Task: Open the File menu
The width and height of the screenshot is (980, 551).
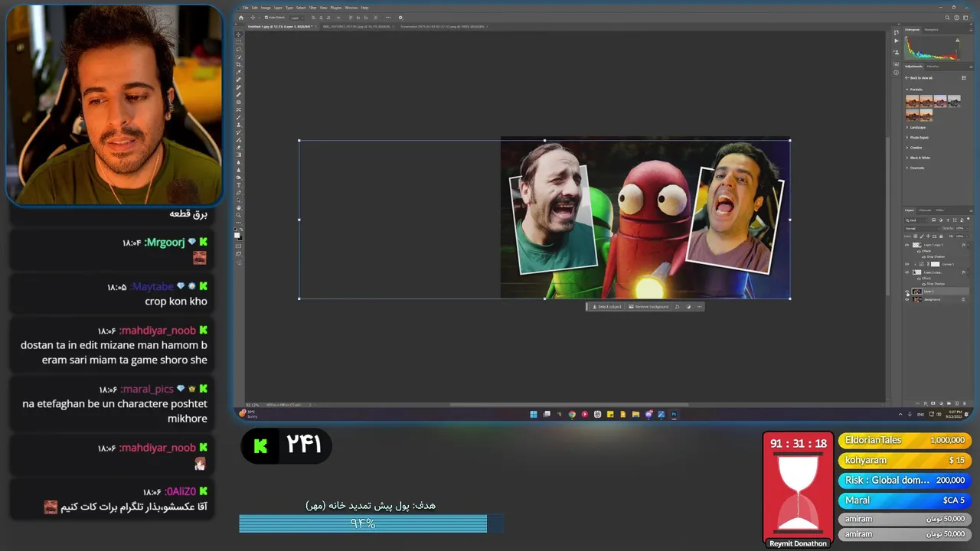Action: click(x=246, y=8)
